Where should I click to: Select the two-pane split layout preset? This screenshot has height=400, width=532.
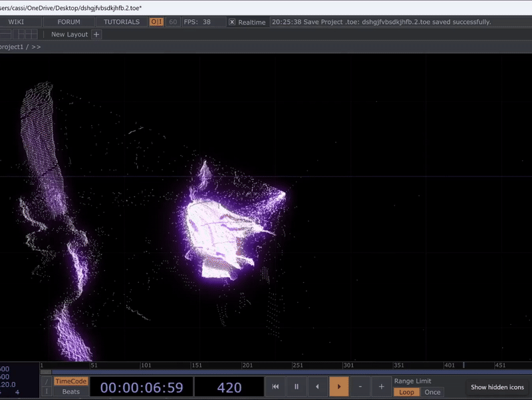pyautogui.click(x=19, y=35)
